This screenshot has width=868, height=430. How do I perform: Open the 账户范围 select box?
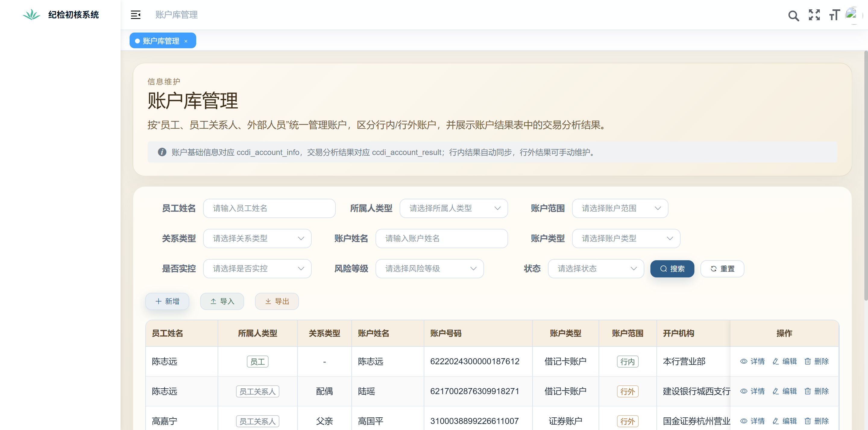(x=620, y=208)
